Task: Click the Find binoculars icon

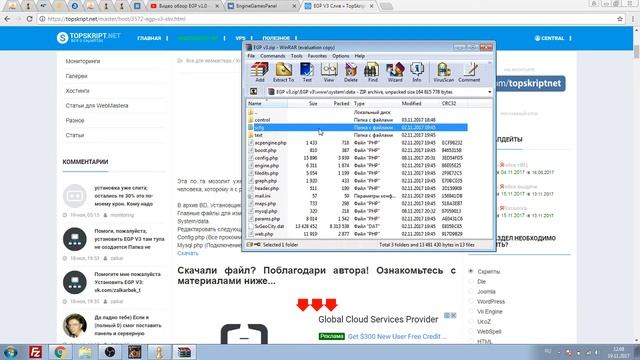Action: coord(372,72)
